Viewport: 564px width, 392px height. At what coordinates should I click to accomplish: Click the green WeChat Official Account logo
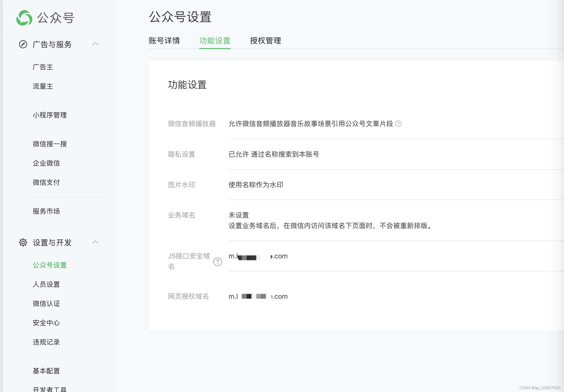[24, 18]
